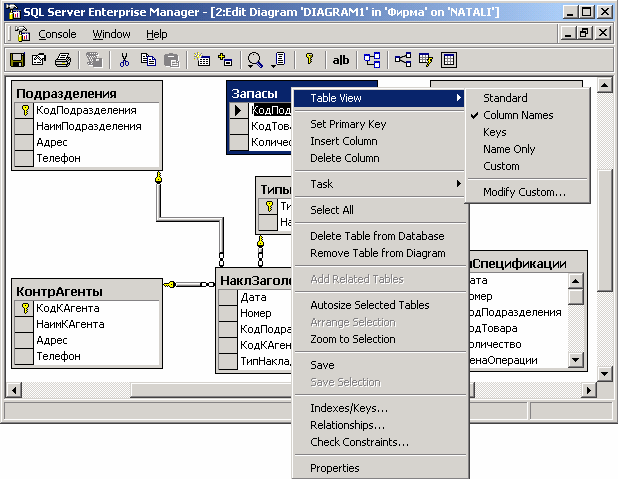618x479 pixels.
Task: Click the diagram vertical scrollbar down arrow
Action: pos(604,373)
